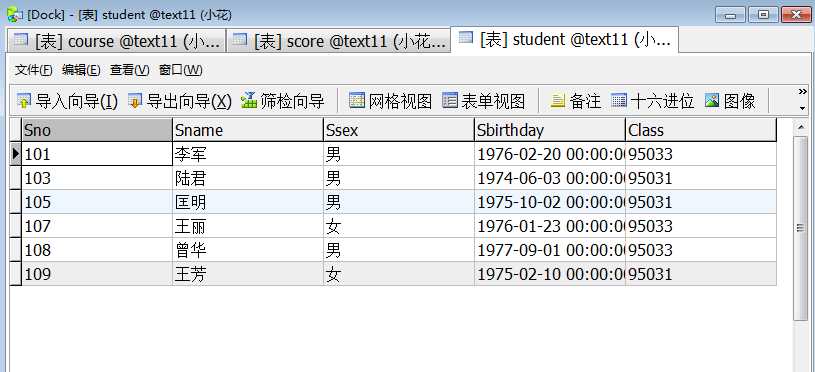The height and width of the screenshot is (372, 815).
Task: Click 导出向导(X) toolbar label
Action: click(189, 101)
